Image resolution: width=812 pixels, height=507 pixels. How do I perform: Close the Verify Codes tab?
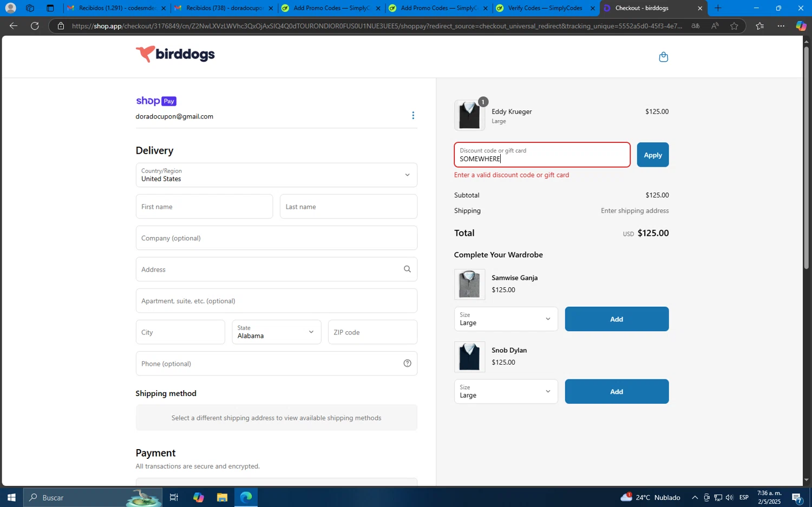(x=592, y=8)
